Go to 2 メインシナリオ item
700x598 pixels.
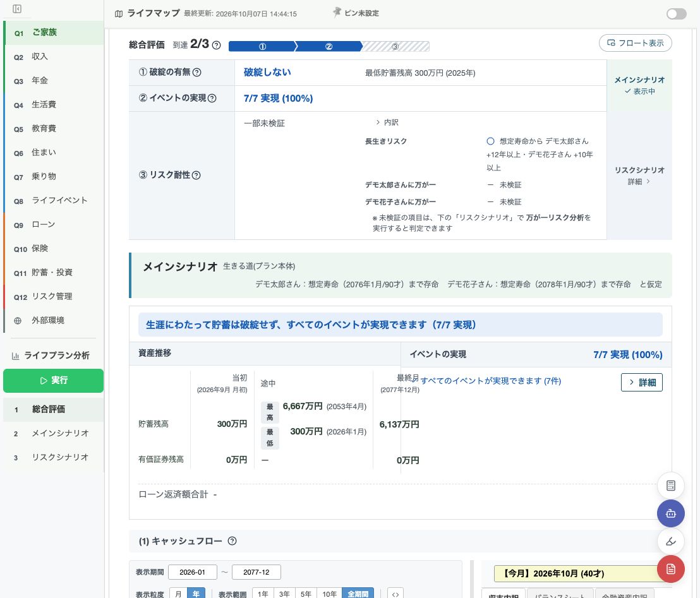[54, 433]
